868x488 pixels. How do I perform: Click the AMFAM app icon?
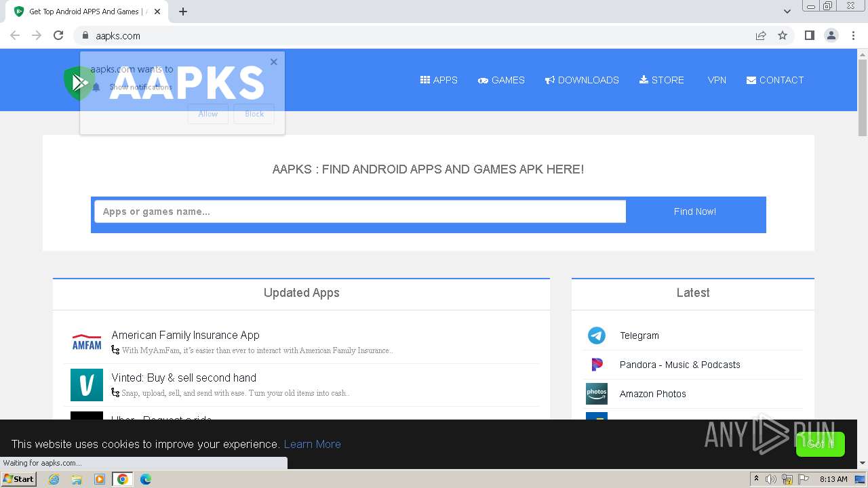pyautogui.click(x=87, y=342)
